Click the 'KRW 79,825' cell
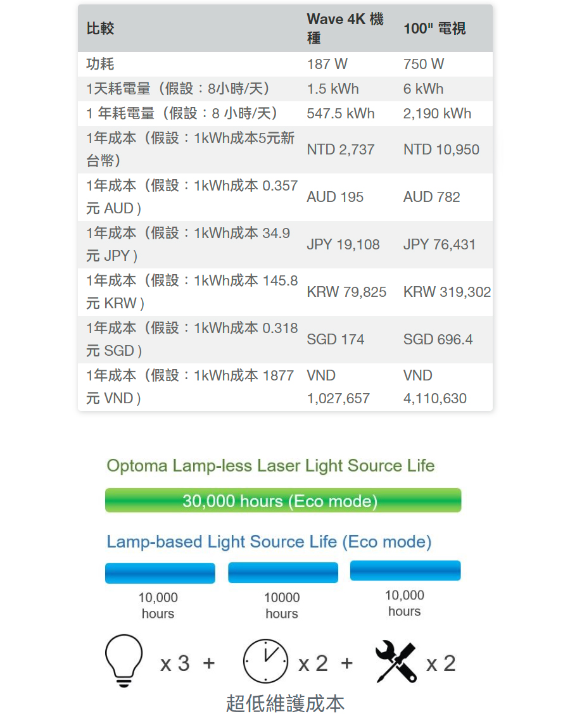The image size is (570, 728). [x=346, y=292]
